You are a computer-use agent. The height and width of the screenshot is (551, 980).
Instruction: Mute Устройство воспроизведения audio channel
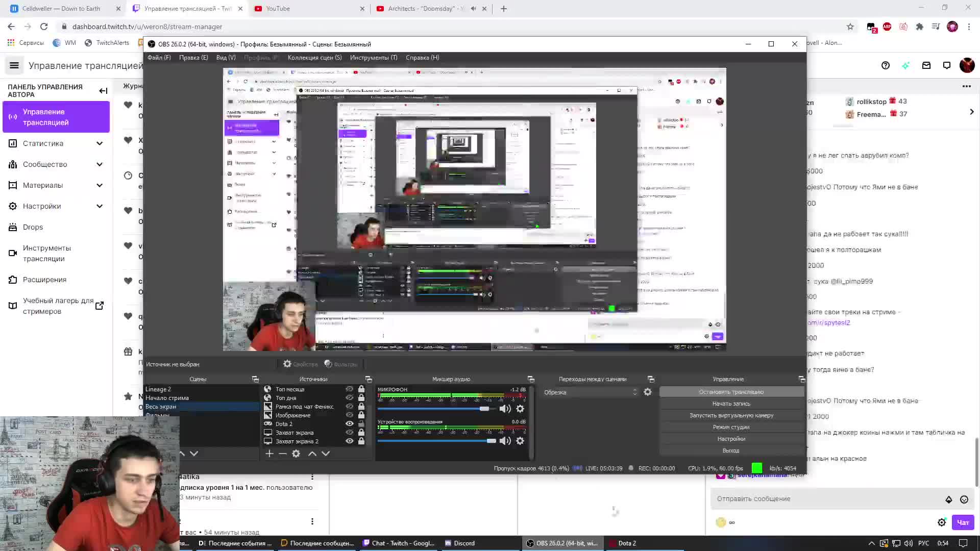(x=505, y=441)
